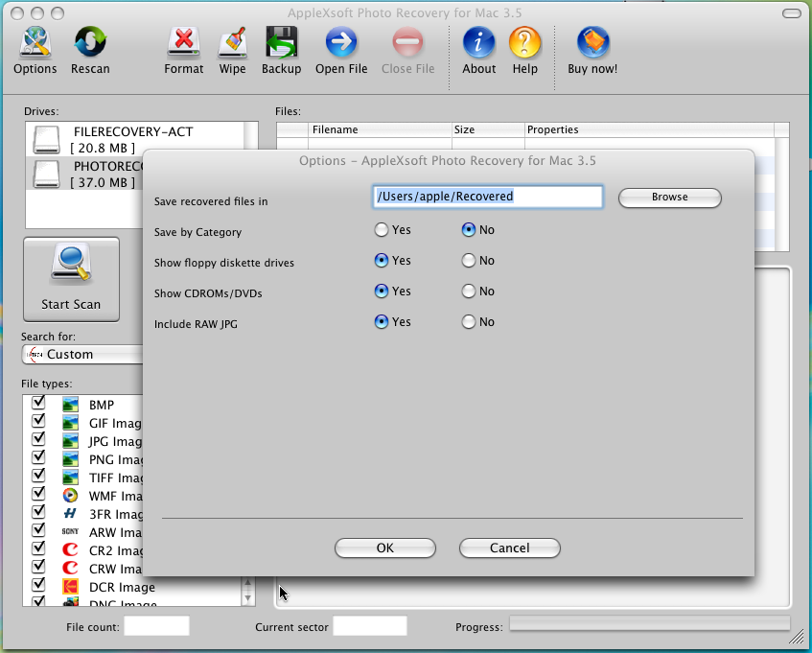
Task: Uncheck the CR2 Image checkbox
Action: 38,548
